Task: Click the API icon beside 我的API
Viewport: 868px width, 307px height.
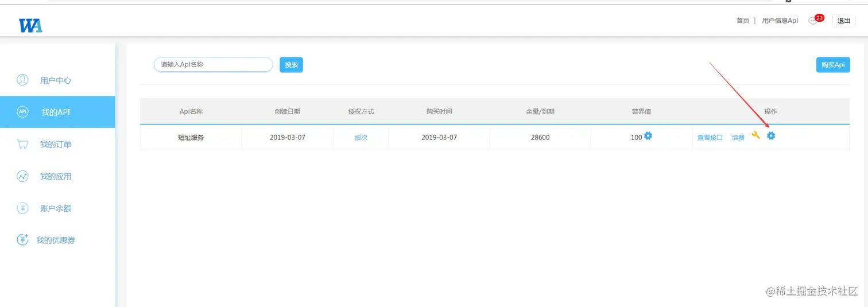Action: 22,111
